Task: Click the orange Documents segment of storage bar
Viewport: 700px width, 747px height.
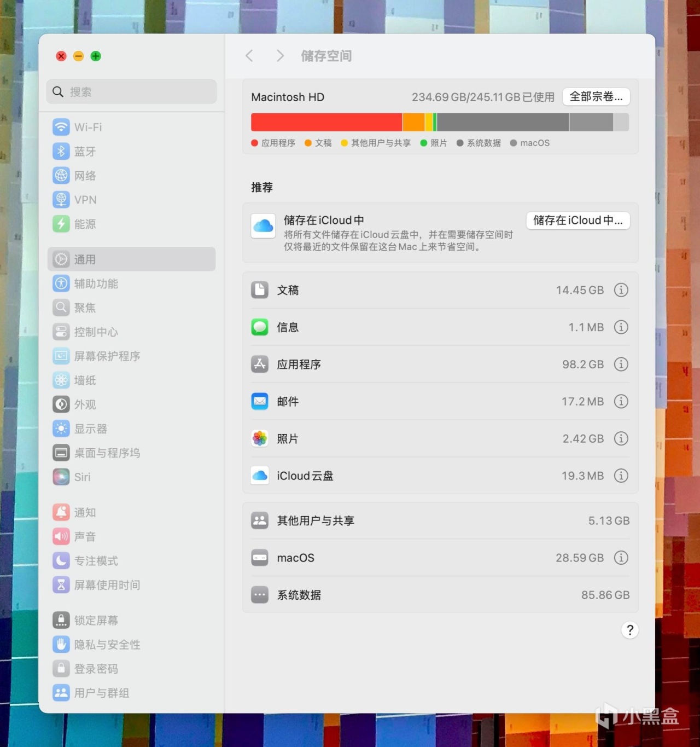Action: click(414, 123)
